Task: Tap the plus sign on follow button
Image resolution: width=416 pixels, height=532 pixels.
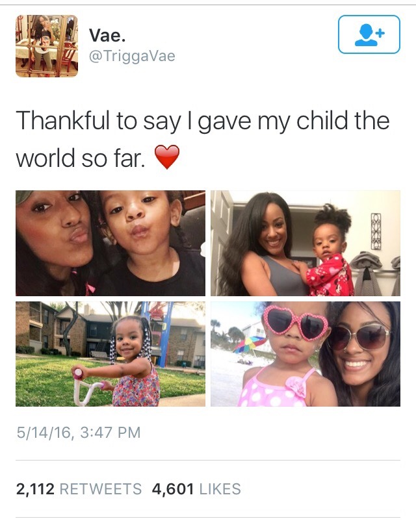Action: pyautogui.click(x=381, y=33)
